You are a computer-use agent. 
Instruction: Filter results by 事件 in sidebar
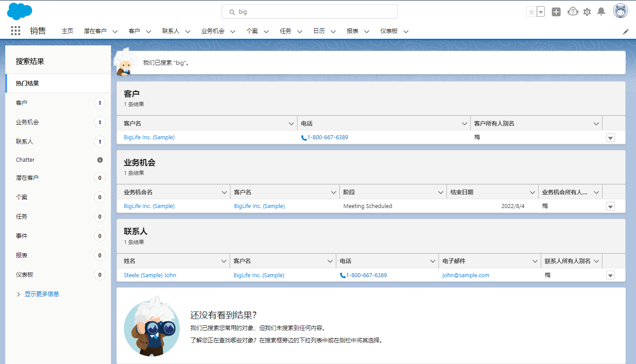click(58, 236)
